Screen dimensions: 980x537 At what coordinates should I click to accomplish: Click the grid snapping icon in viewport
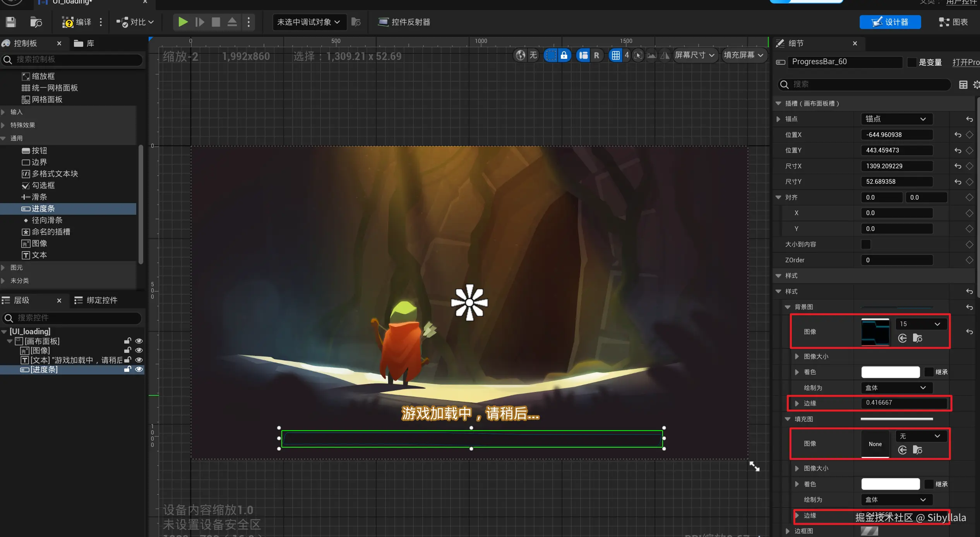615,55
